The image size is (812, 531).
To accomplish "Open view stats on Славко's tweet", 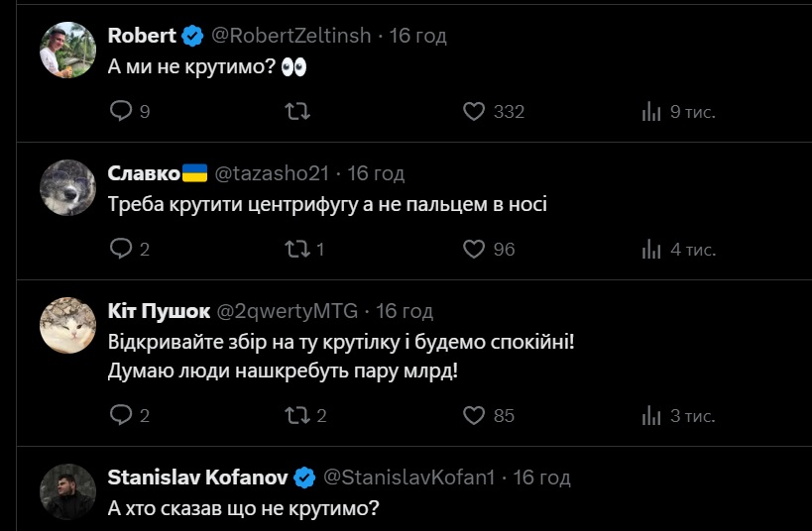I will 651,249.
